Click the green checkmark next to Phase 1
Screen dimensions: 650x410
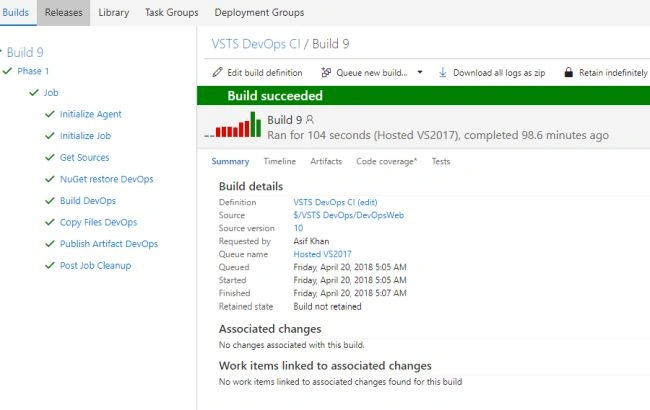(x=7, y=71)
